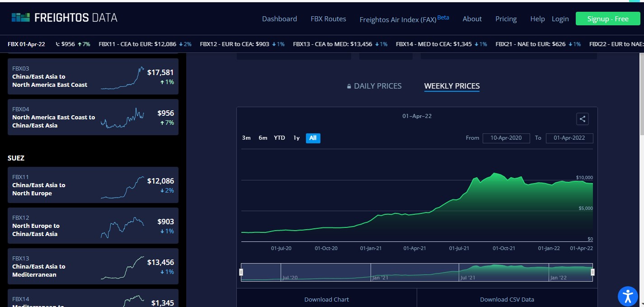Click Download Chart button

coord(326,299)
